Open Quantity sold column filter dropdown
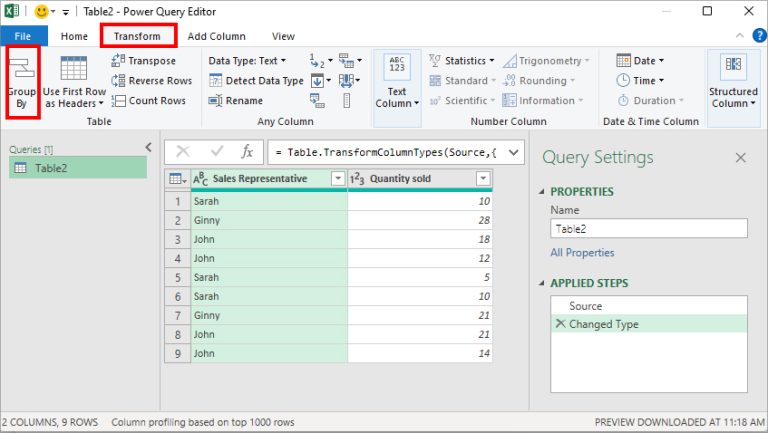Image resolution: width=768 pixels, height=433 pixels. pyautogui.click(x=483, y=179)
